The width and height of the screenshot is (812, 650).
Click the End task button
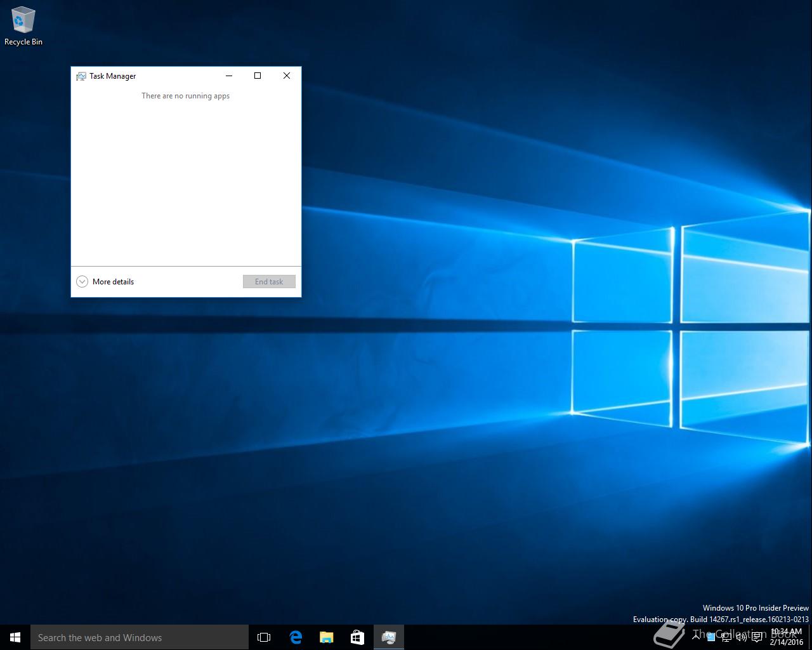pyautogui.click(x=269, y=282)
